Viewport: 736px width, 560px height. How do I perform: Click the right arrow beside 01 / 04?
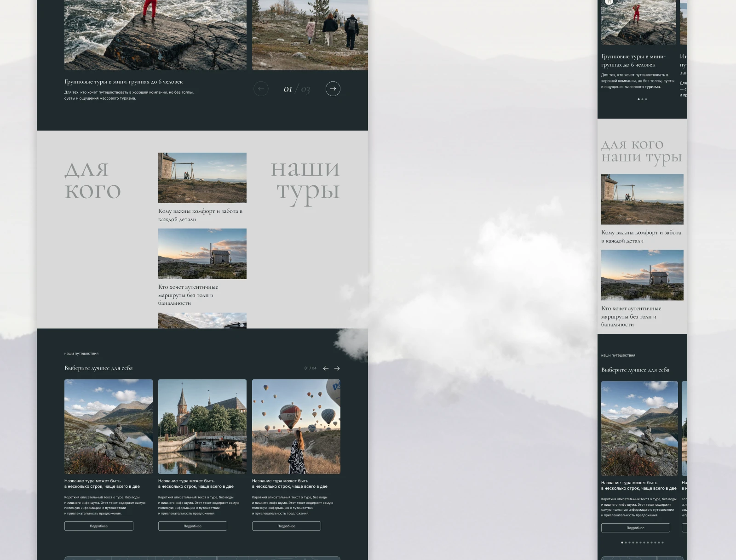tap(337, 368)
